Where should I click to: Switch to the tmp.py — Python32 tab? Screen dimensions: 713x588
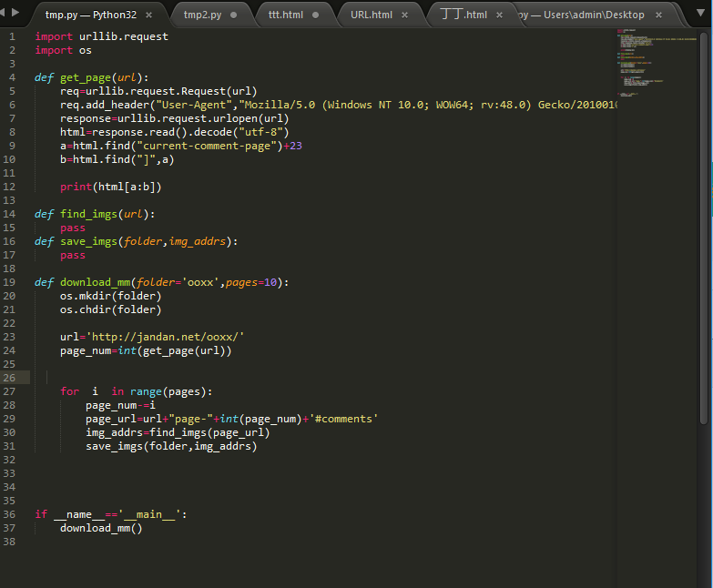click(91, 15)
